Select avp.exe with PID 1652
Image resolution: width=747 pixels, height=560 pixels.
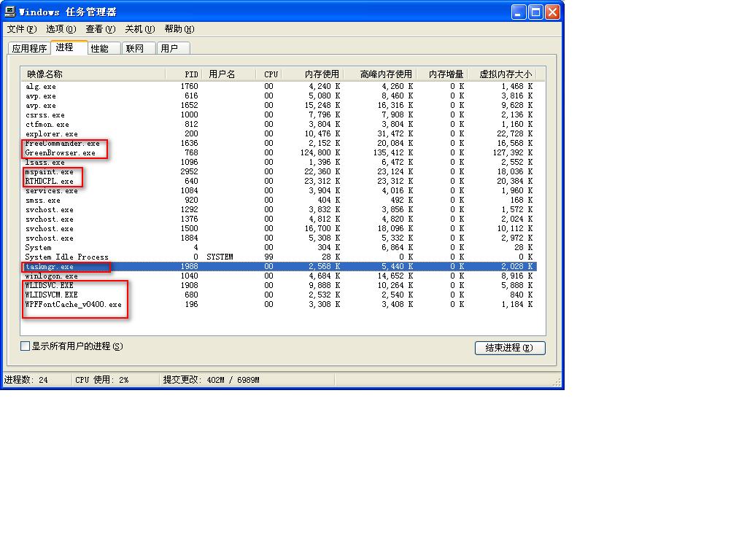[x=279, y=105]
